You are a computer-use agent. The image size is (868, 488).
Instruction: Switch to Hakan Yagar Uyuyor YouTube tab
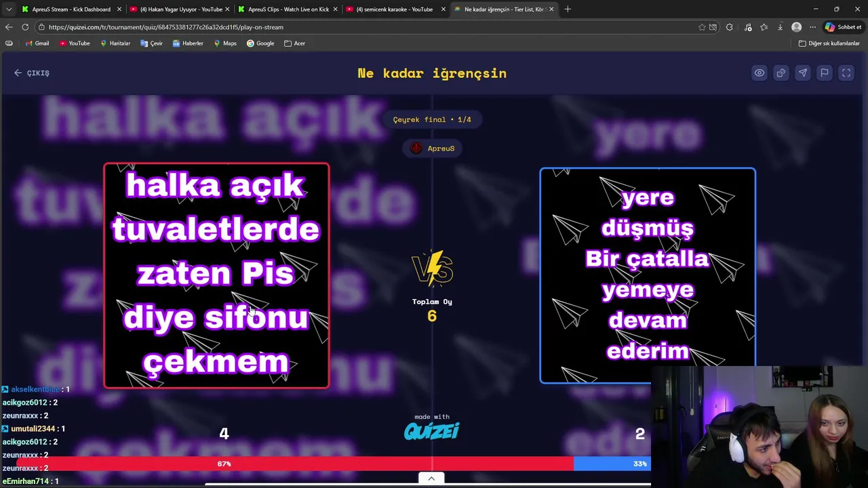tap(180, 9)
